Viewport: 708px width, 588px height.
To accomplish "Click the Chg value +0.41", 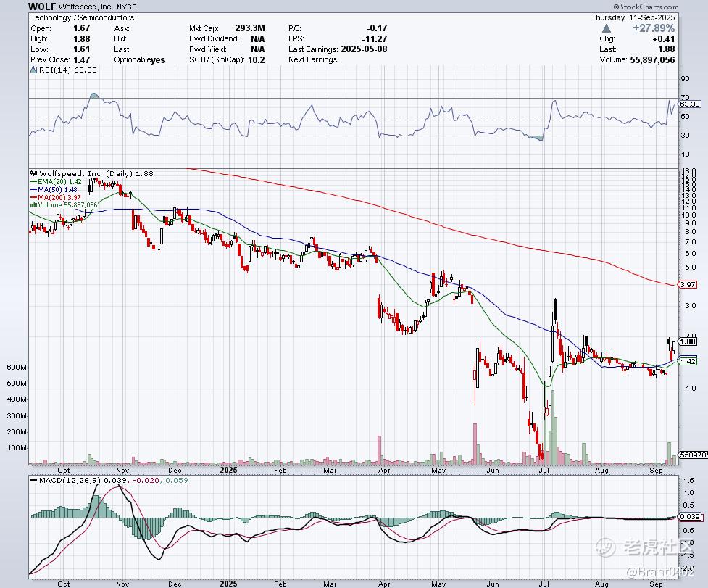I will (664, 39).
